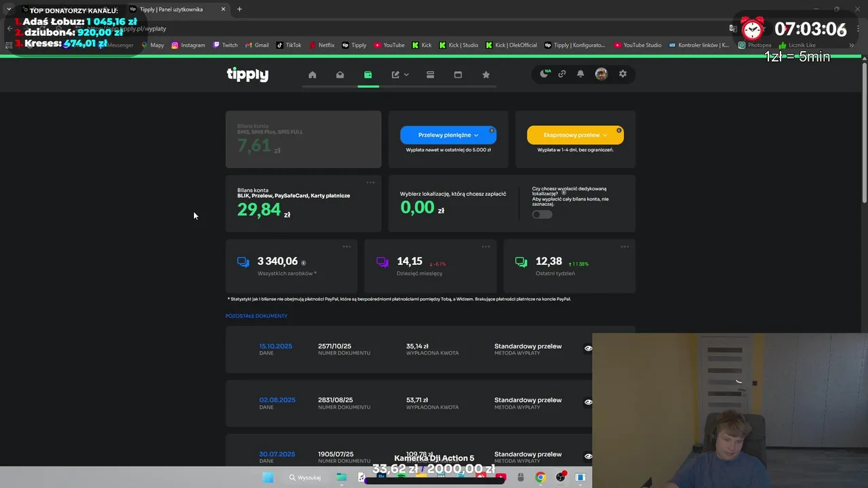Open the stacked server rows icon in navbar
Viewport: 868px width, 488px height.
coord(430,75)
